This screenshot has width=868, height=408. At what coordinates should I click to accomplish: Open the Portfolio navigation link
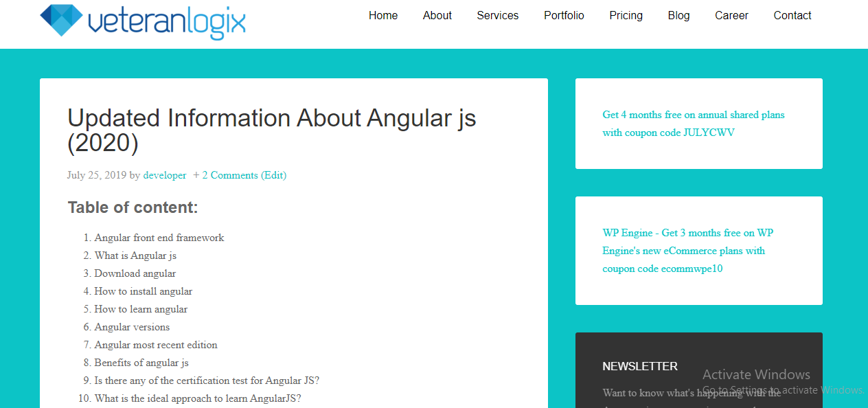pyautogui.click(x=563, y=15)
